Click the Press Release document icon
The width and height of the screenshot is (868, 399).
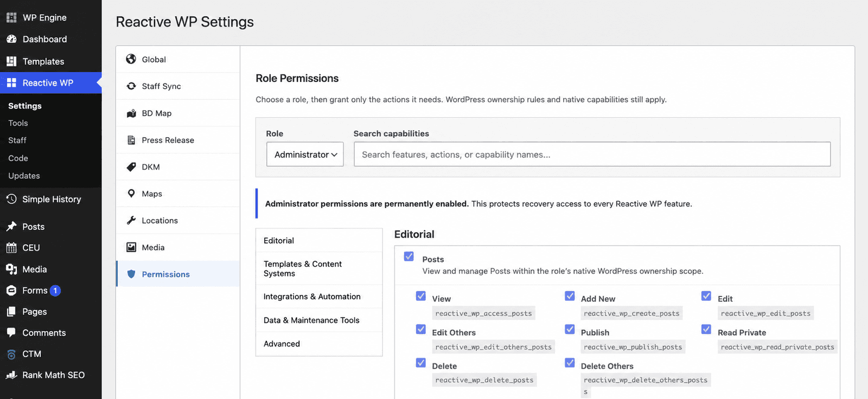(131, 140)
